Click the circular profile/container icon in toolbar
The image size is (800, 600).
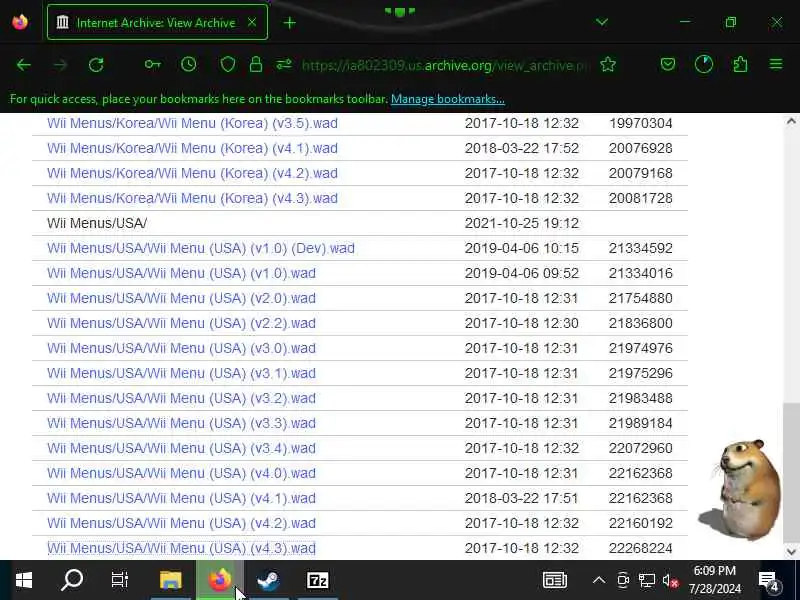pos(704,64)
